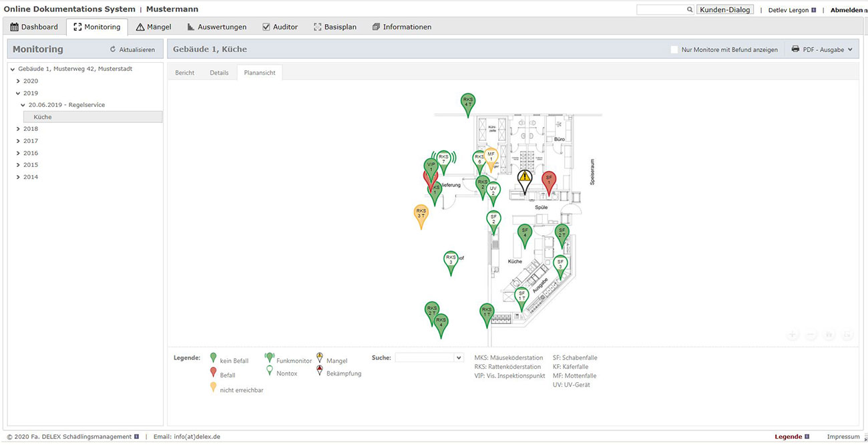Click the top search input field

pos(661,10)
